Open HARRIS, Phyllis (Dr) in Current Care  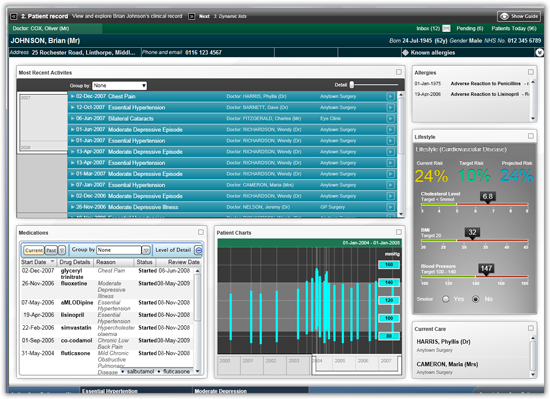point(443,341)
